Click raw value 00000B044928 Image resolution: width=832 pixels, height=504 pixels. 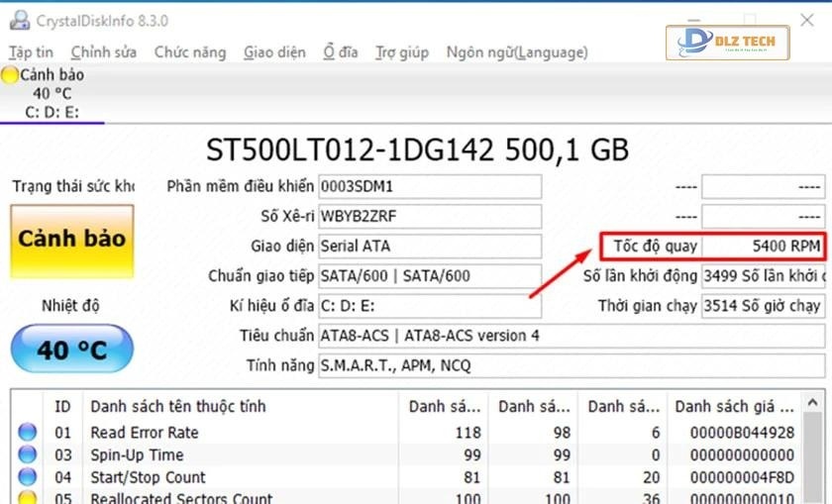click(x=742, y=433)
